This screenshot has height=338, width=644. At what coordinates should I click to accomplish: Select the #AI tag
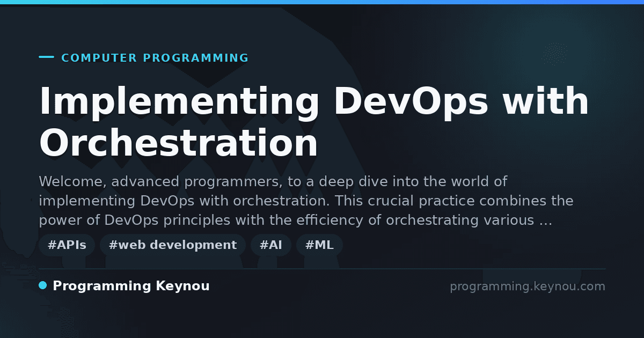[x=271, y=245]
